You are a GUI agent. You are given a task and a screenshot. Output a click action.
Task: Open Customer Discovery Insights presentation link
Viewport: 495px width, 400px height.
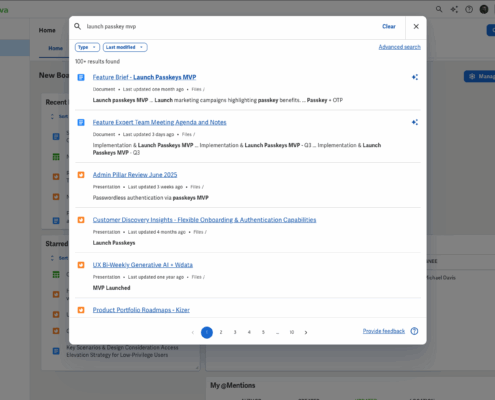[x=204, y=220]
